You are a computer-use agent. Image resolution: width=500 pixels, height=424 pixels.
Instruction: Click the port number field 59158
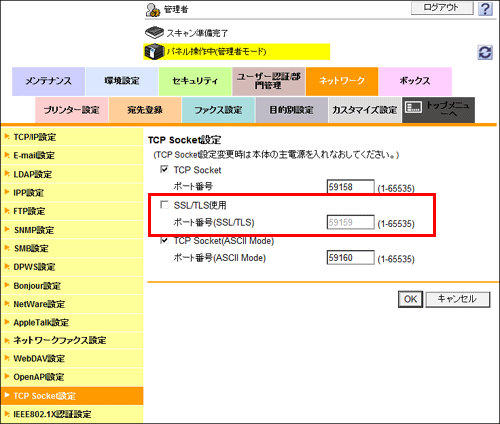tap(350, 187)
